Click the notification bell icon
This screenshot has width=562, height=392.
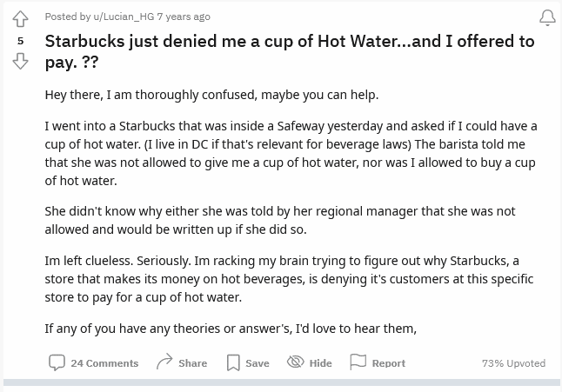pos(547,17)
